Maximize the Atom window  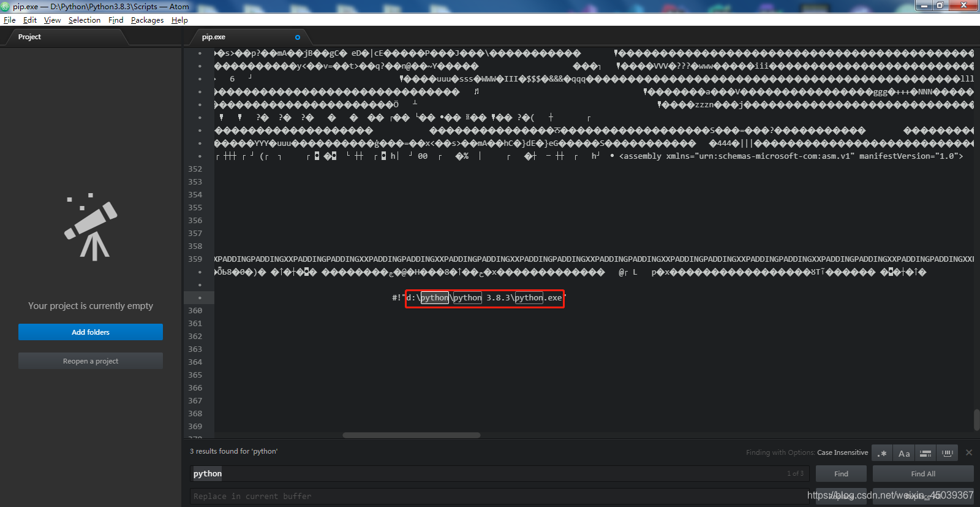click(x=940, y=5)
